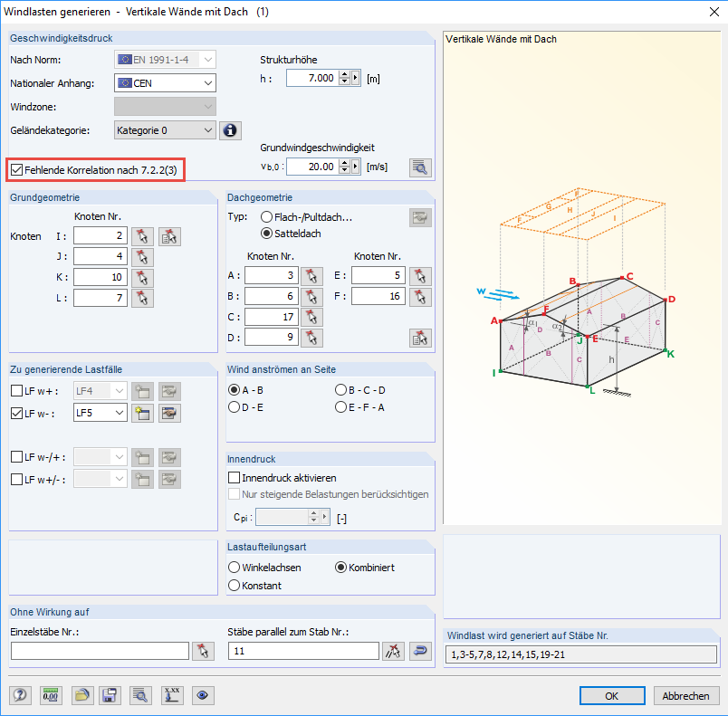Viewport: 728px width, 716px height.
Task: Enable LF w-/+ load case checkbox
Action: [x=16, y=457]
